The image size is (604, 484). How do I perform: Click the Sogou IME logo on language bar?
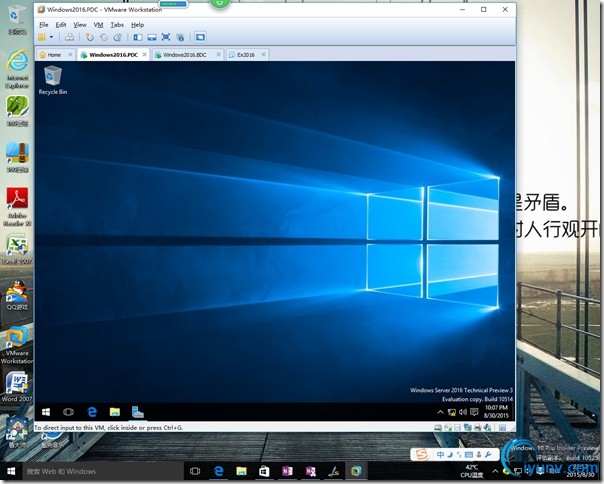click(421, 455)
